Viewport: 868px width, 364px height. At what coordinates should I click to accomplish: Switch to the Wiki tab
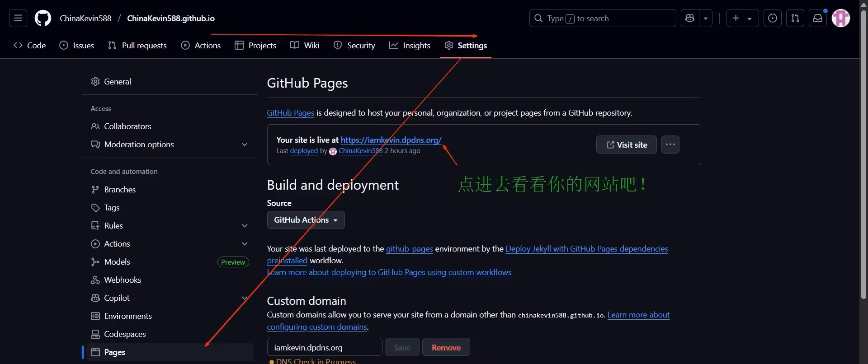click(305, 46)
